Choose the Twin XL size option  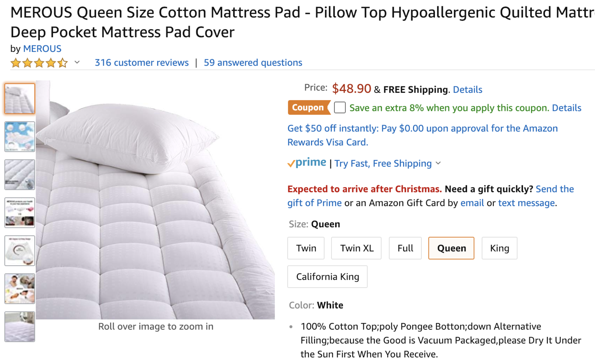pyautogui.click(x=356, y=248)
